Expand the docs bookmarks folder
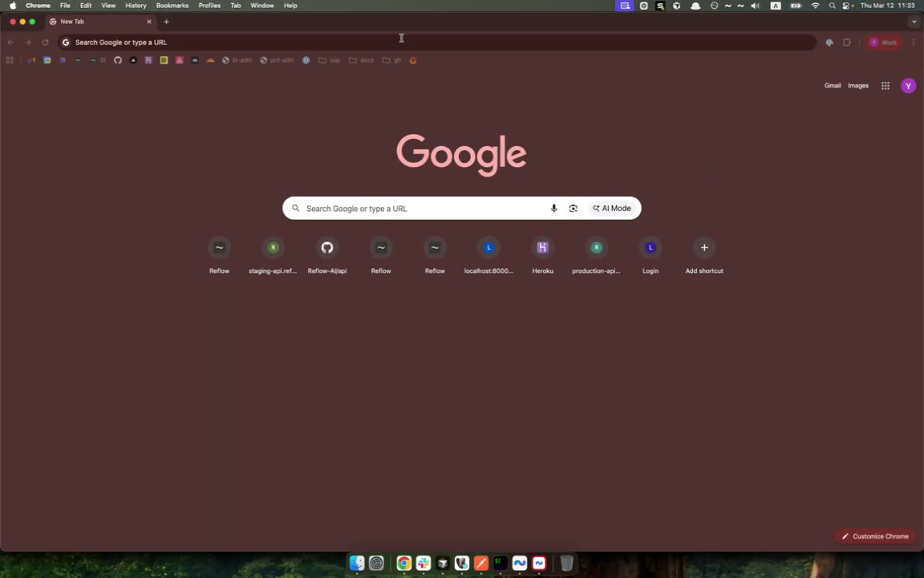924x578 pixels. click(361, 60)
